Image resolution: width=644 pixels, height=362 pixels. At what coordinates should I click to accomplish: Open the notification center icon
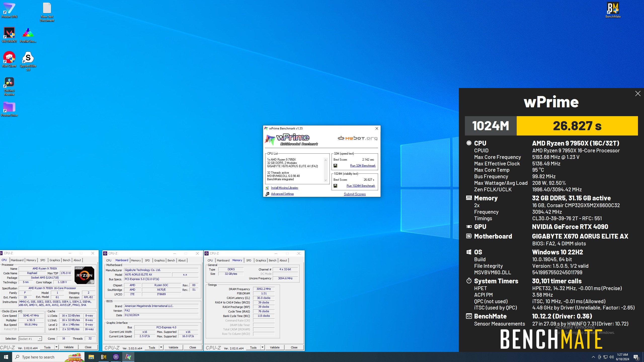coord(636,357)
